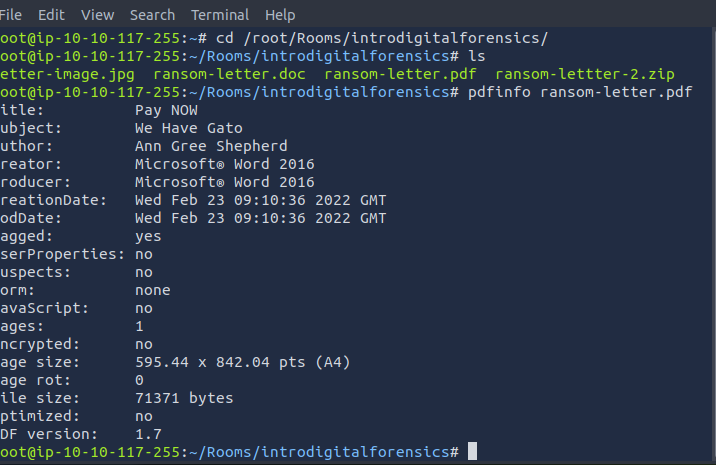Click the "Pay NOW" title value
The height and width of the screenshot is (465, 716).
point(166,110)
